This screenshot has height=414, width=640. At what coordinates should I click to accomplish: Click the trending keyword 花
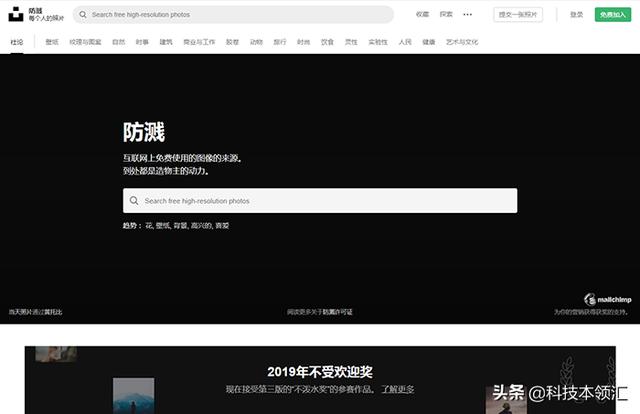click(x=149, y=225)
